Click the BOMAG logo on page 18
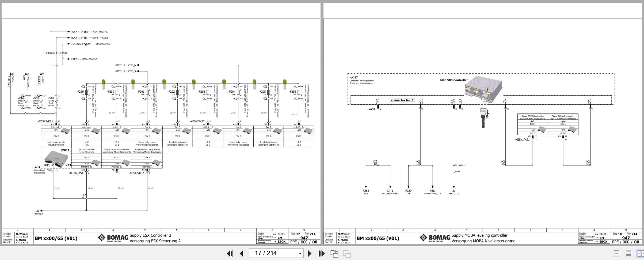The image size is (644, 260). (435, 238)
